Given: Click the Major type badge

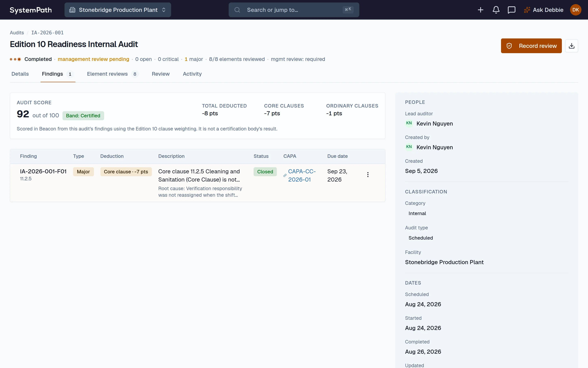Looking at the screenshot, I should click(83, 172).
